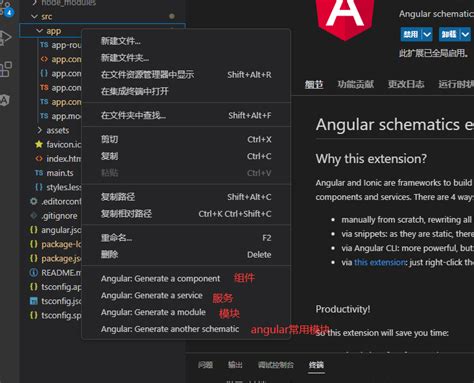Click the git icon of .gitignore

pyautogui.click(x=34, y=216)
